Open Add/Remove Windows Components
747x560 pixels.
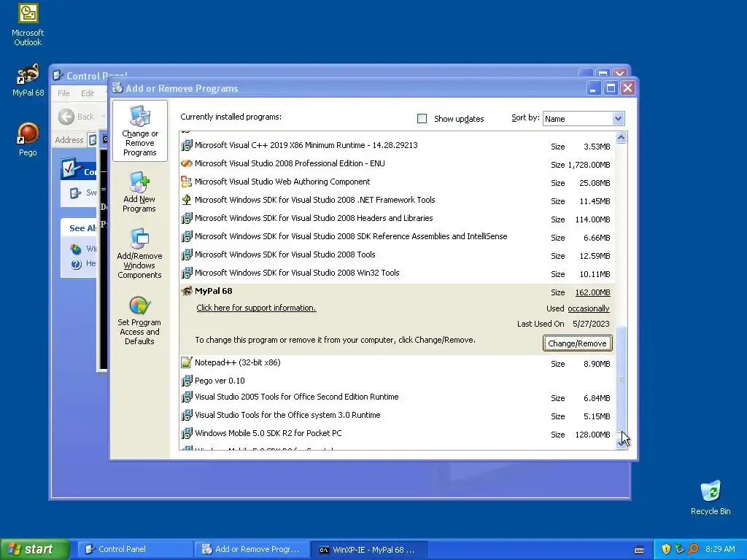coord(139,253)
